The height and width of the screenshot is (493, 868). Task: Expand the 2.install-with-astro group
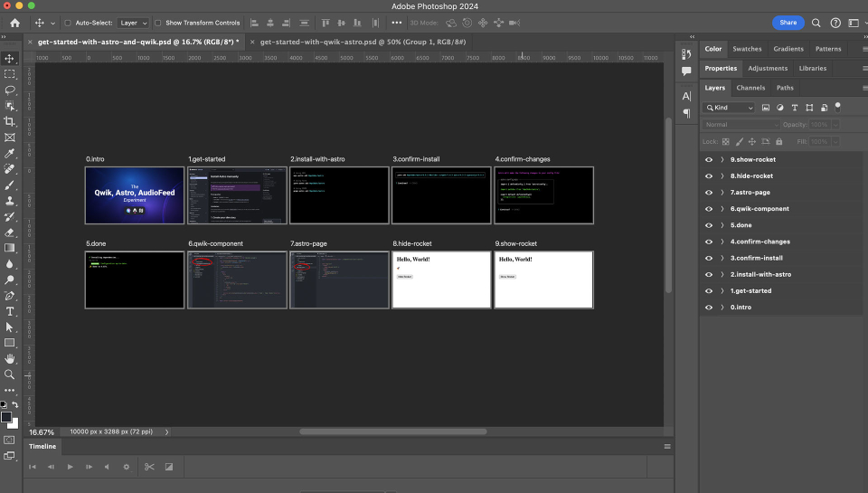722,275
